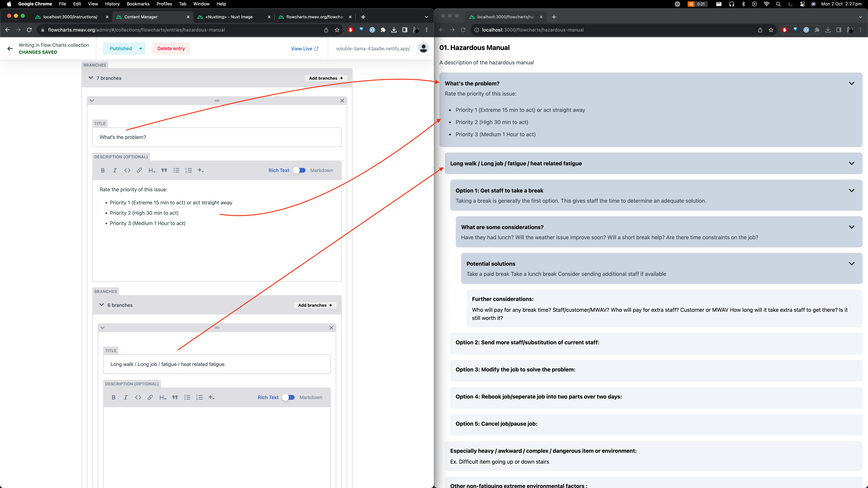Click Bold icon in first description editor
This screenshot has height=488, width=868.
coord(103,170)
